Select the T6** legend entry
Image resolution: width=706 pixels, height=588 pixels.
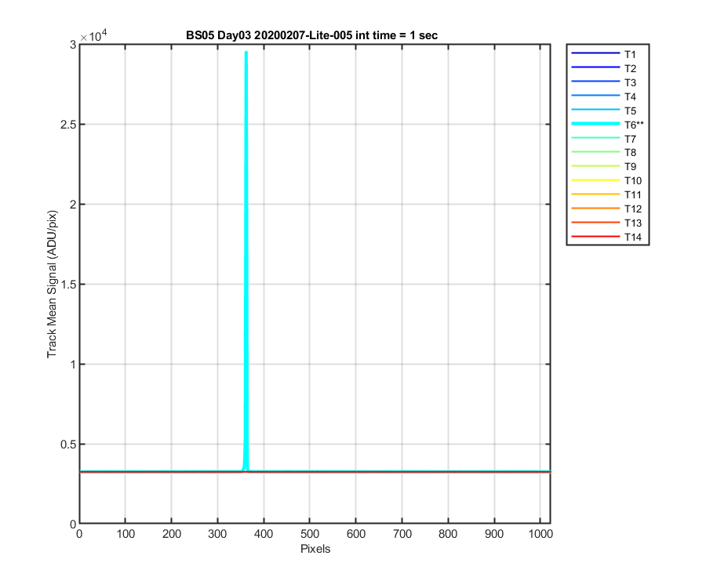tap(608, 124)
